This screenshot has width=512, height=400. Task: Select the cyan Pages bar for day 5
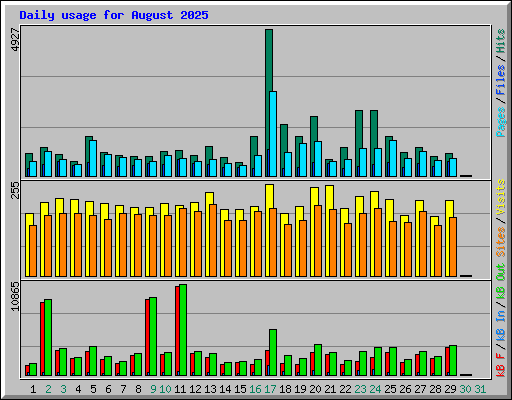(x=93, y=158)
